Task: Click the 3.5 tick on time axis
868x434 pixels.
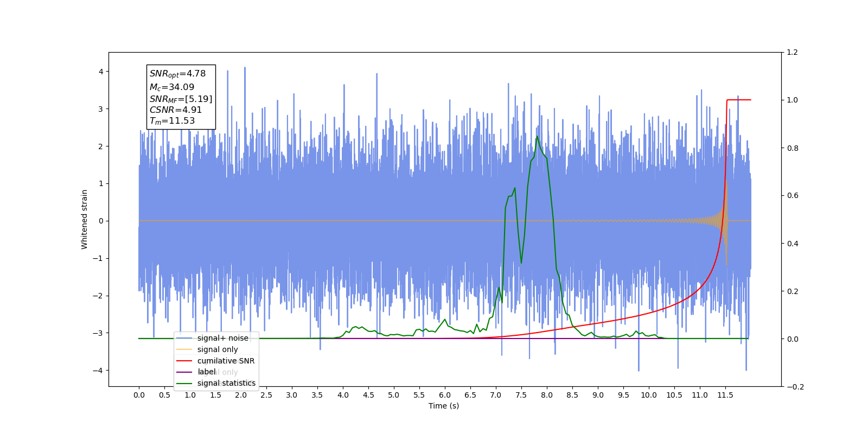Action: [317, 395]
